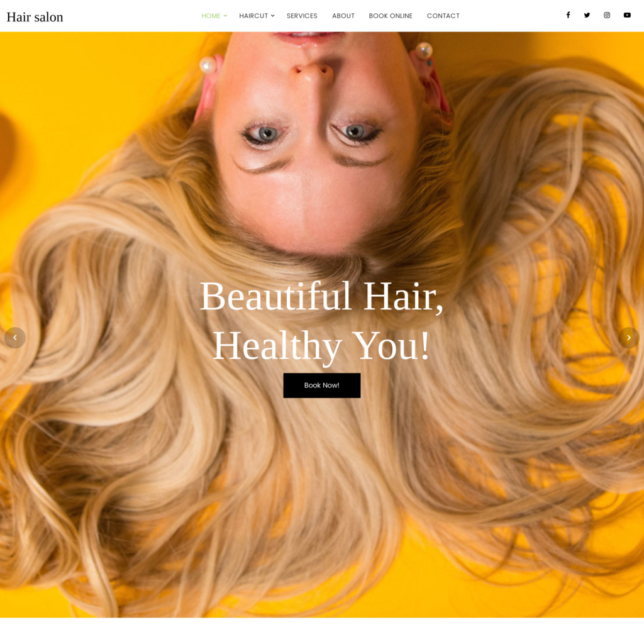Viewport: 644px width, 644px height.
Task: Visit the Instagram profile icon
Action: (607, 15)
